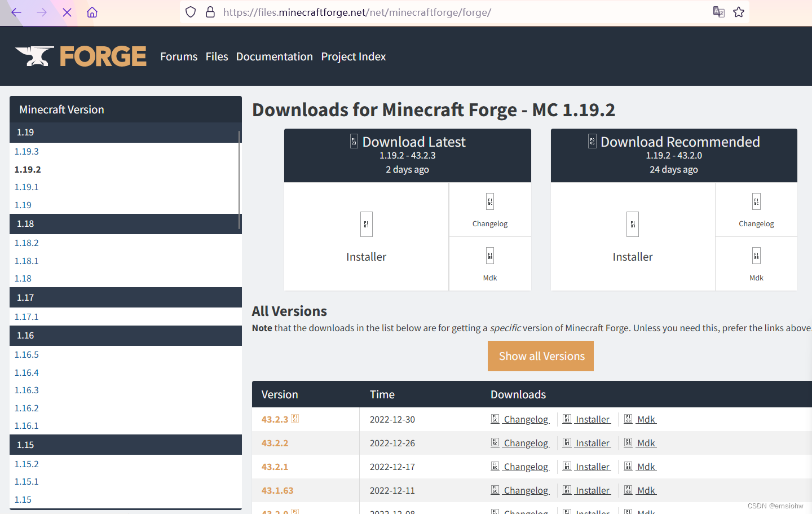This screenshot has height=514, width=812.
Task: Select Minecraft version 1.17.1
Action: coord(27,317)
